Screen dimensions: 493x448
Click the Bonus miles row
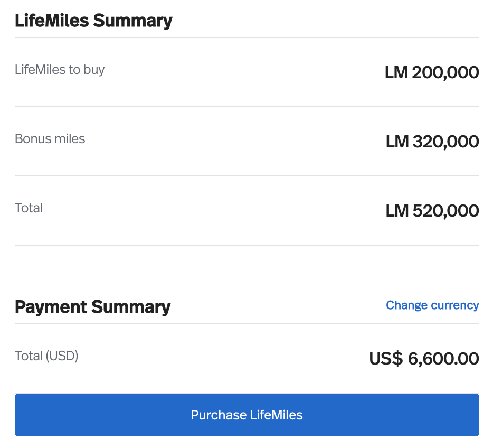pyautogui.click(x=246, y=140)
